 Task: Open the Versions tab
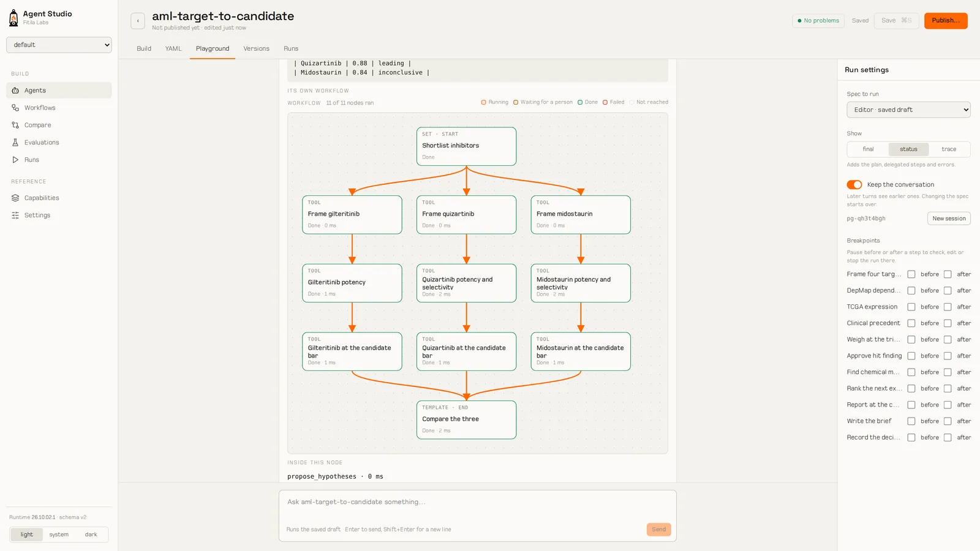pyautogui.click(x=256, y=49)
